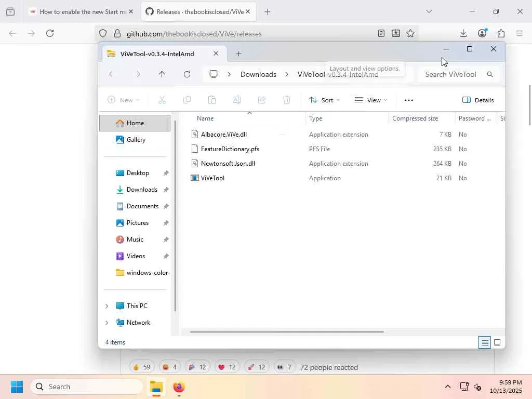
Task: Refresh the File Explorer folder view
Action: [x=187, y=74]
